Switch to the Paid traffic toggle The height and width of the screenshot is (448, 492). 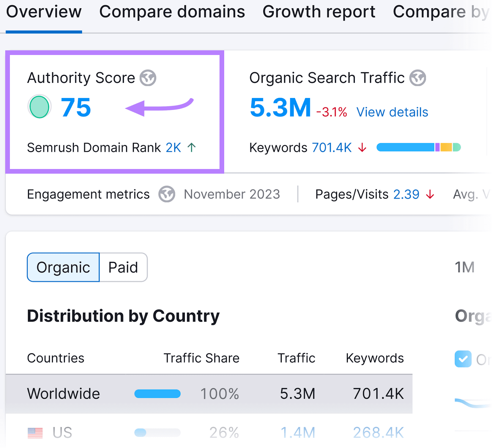123,267
